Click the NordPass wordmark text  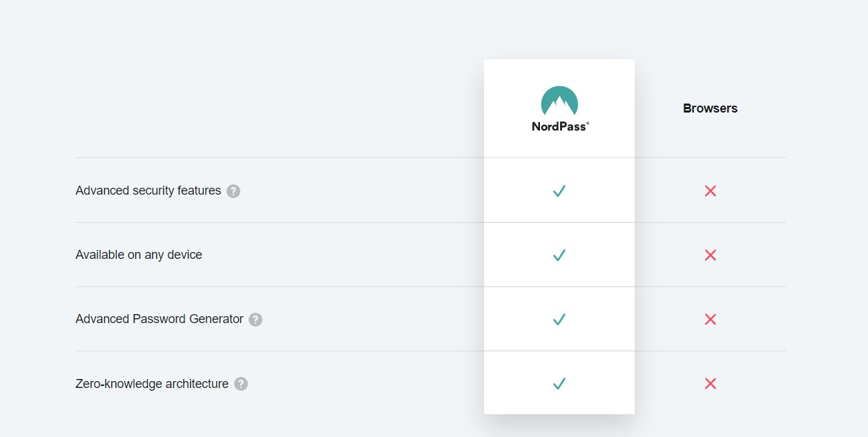(x=558, y=127)
